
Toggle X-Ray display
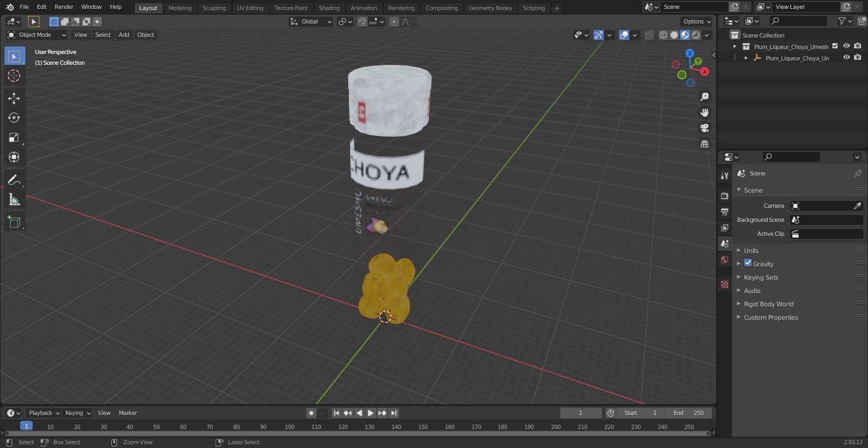[649, 35]
